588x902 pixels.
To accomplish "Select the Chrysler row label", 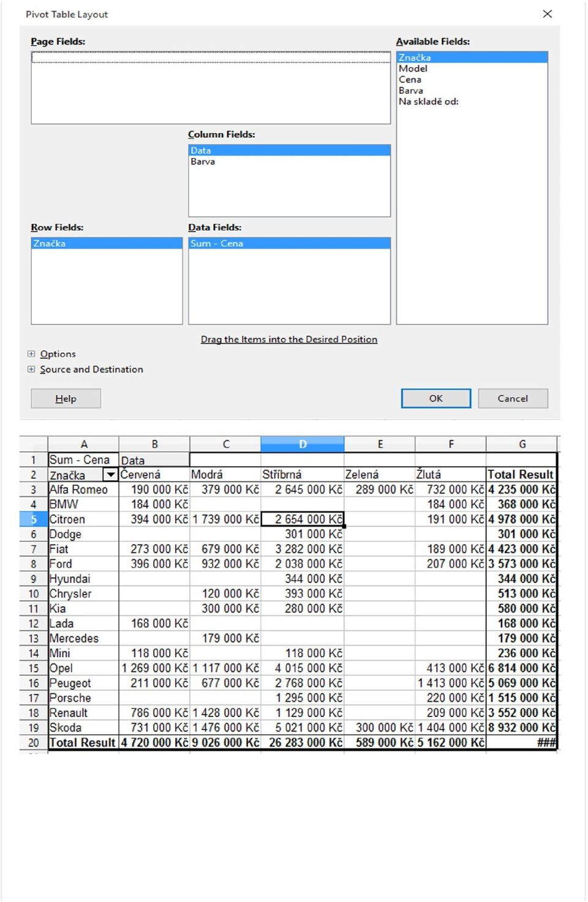I will click(83, 594).
